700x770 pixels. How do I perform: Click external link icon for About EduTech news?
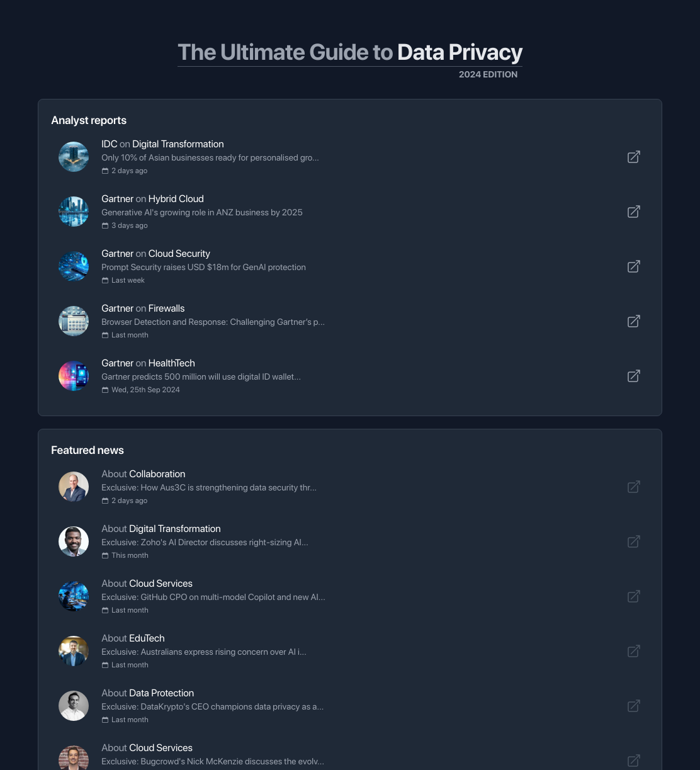634,651
